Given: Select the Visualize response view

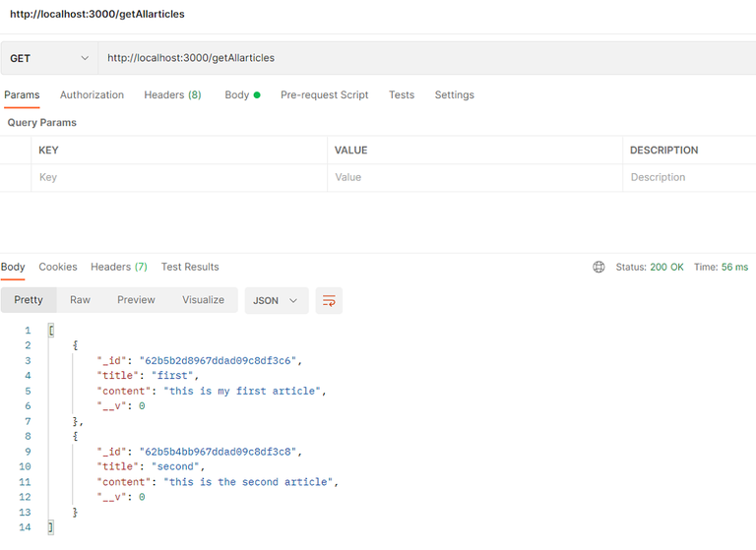Looking at the screenshot, I should pyautogui.click(x=203, y=300).
